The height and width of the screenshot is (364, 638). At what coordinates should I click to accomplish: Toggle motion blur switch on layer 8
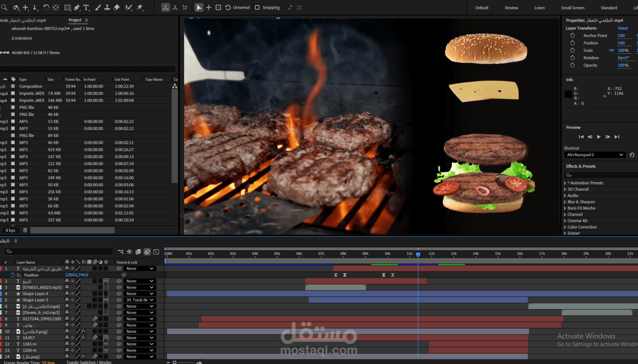95,319
